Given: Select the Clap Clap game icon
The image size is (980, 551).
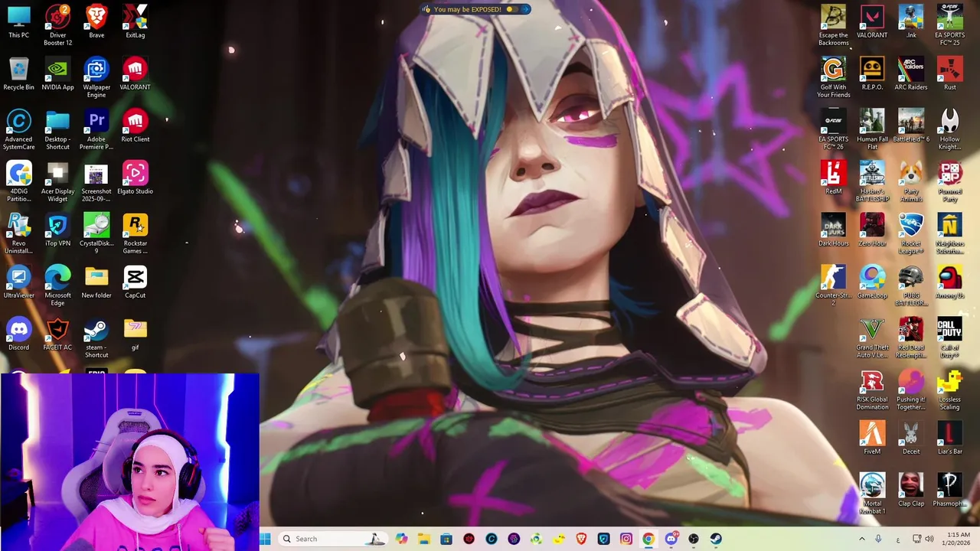Looking at the screenshot, I should click(x=911, y=491).
